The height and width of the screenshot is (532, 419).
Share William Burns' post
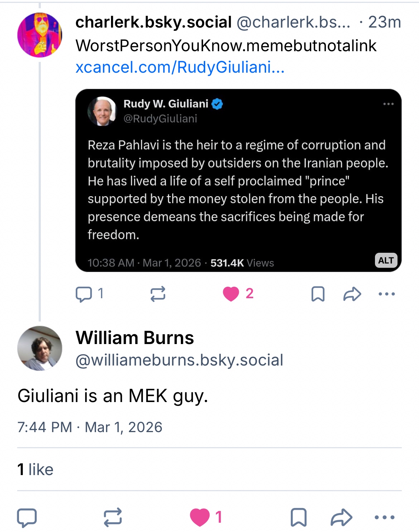(341, 517)
